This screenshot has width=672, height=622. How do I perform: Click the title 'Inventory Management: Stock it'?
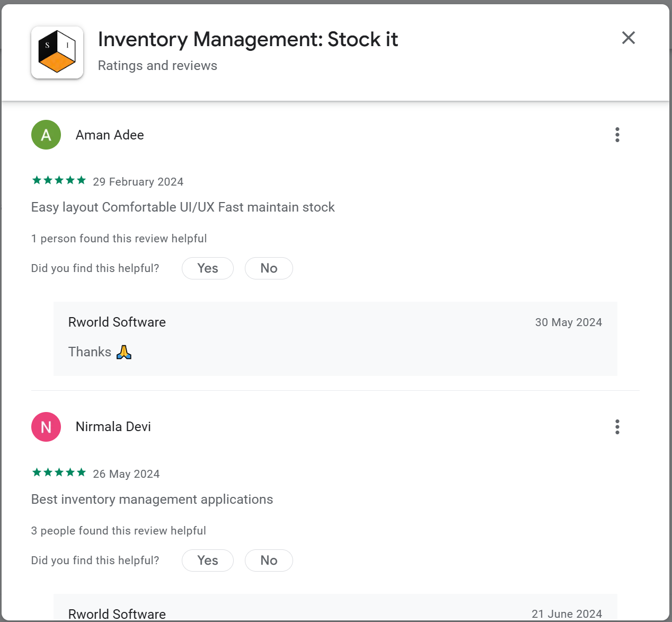click(248, 39)
